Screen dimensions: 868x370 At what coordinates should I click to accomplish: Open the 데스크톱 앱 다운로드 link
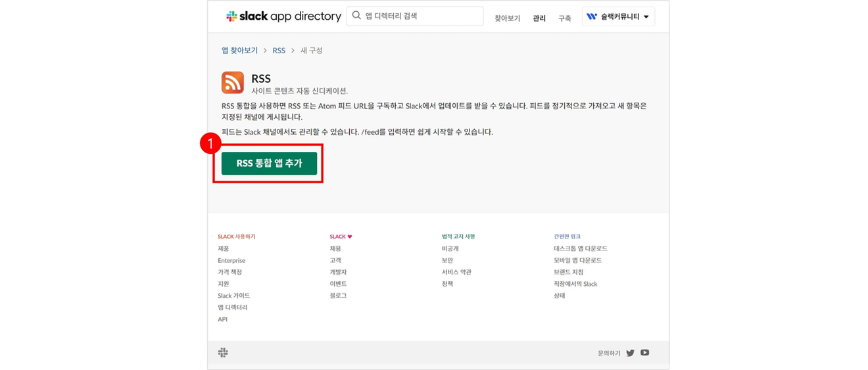point(581,248)
